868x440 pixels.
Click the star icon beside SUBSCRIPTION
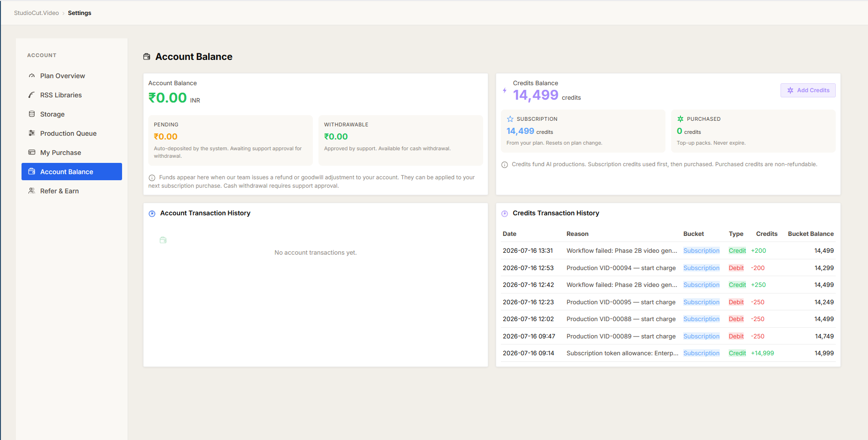[510, 119]
